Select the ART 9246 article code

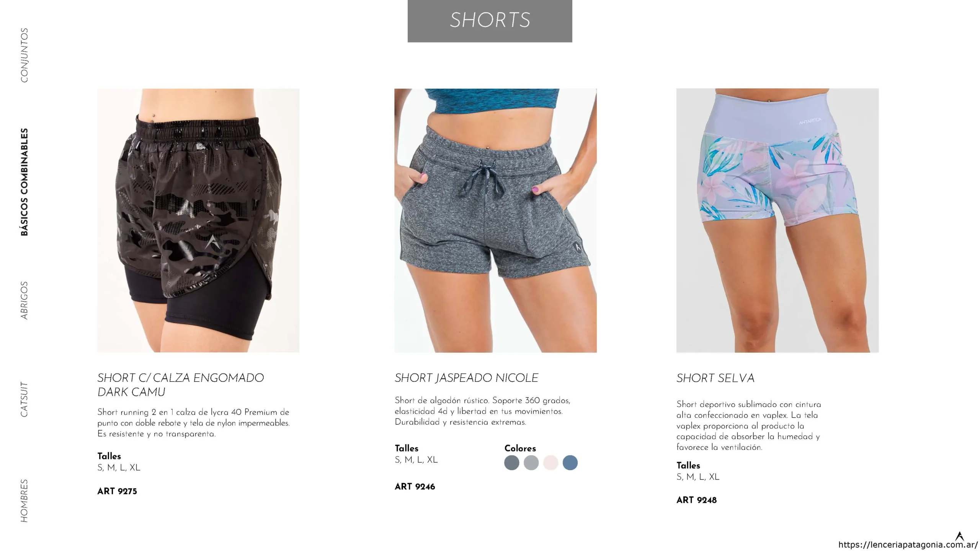click(415, 487)
